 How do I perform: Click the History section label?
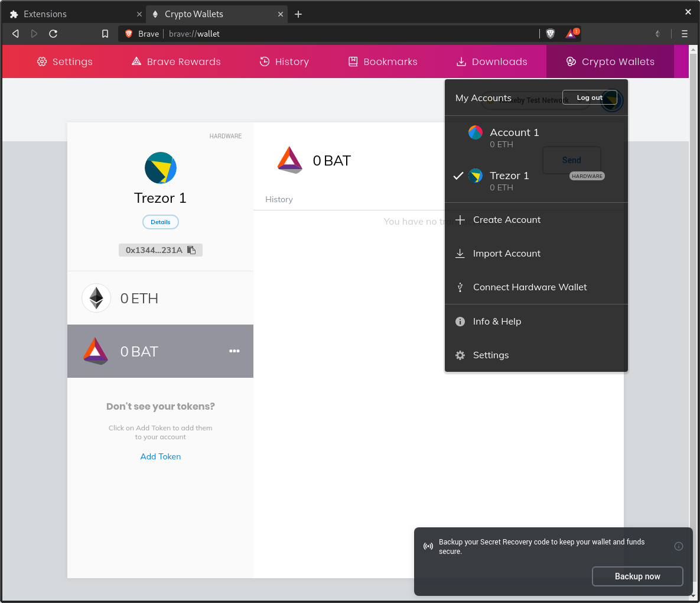(279, 199)
